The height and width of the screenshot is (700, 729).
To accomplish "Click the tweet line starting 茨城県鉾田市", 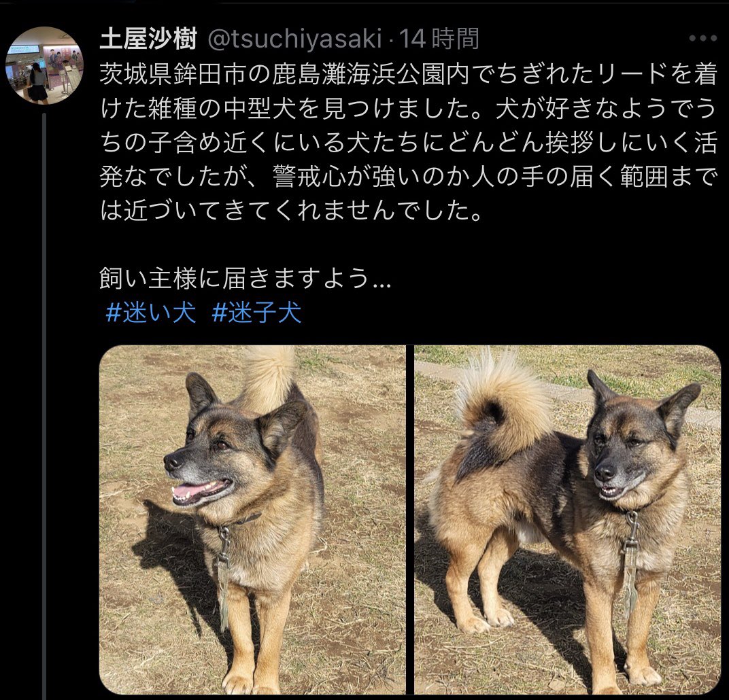I will pyautogui.click(x=409, y=75).
